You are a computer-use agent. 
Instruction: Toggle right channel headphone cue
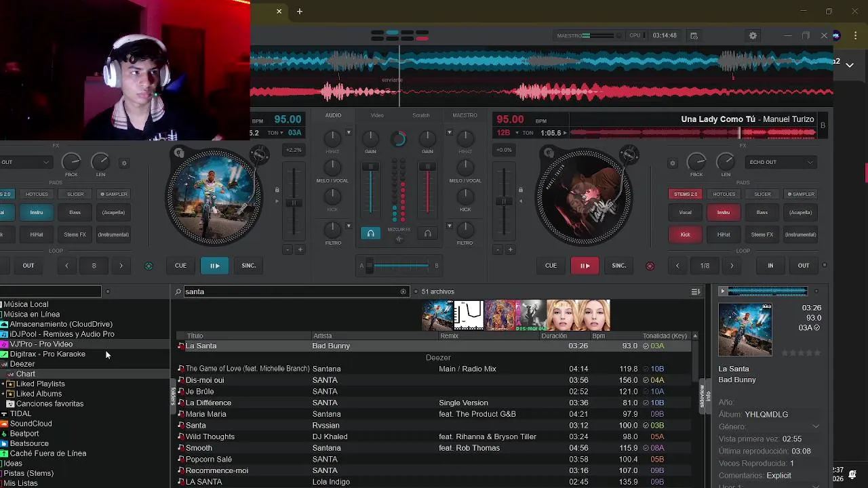(x=427, y=234)
